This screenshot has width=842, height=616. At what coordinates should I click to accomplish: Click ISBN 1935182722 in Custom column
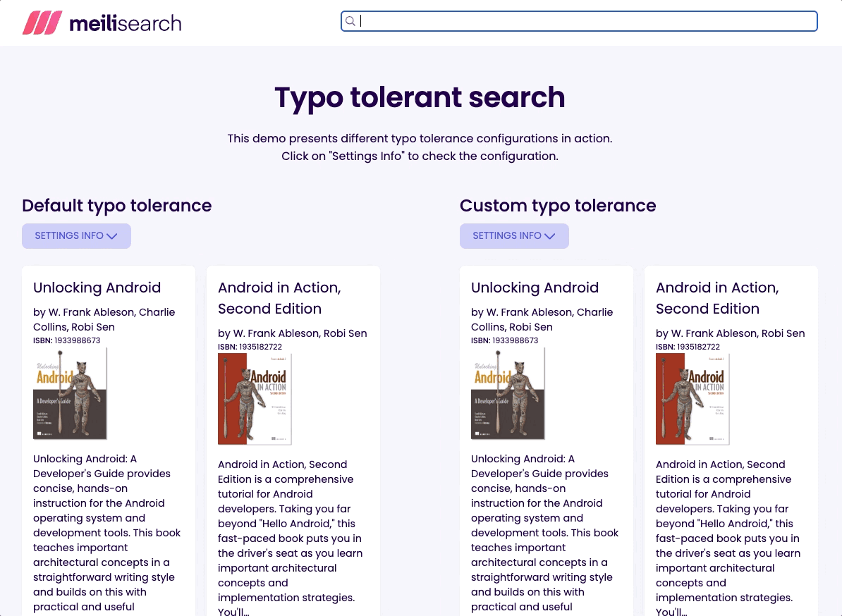(x=688, y=347)
